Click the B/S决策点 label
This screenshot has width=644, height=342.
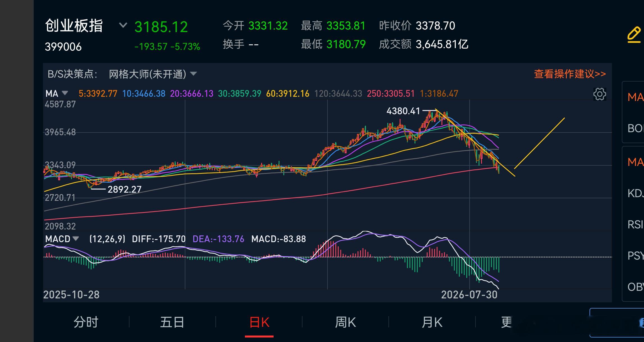(72, 74)
